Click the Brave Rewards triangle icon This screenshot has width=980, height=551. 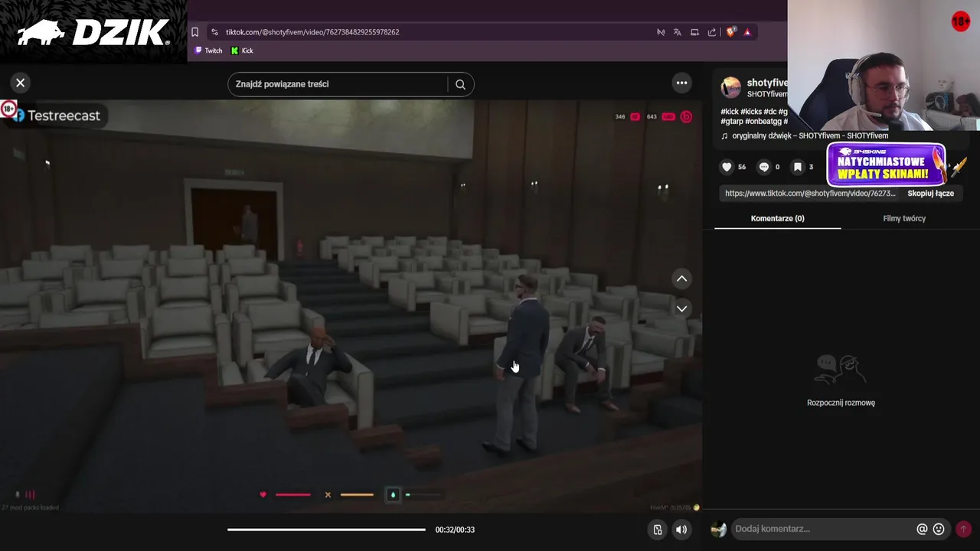[x=747, y=32]
